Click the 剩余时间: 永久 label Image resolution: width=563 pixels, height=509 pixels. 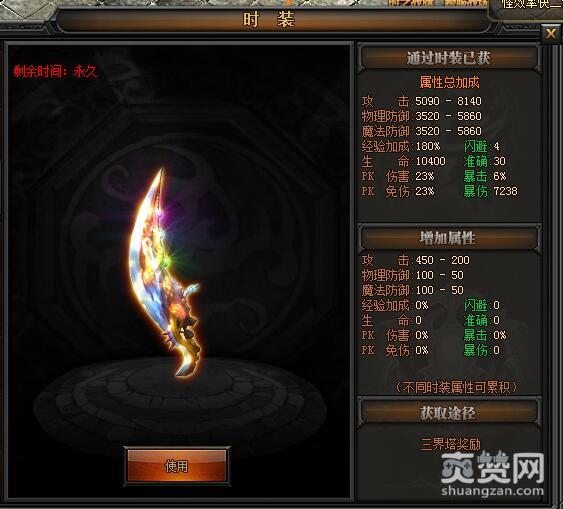[x=55, y=72]
